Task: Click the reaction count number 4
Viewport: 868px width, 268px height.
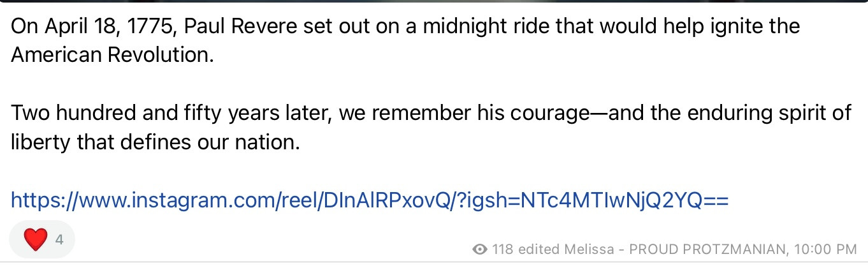Action: click(x=59, y=240)
